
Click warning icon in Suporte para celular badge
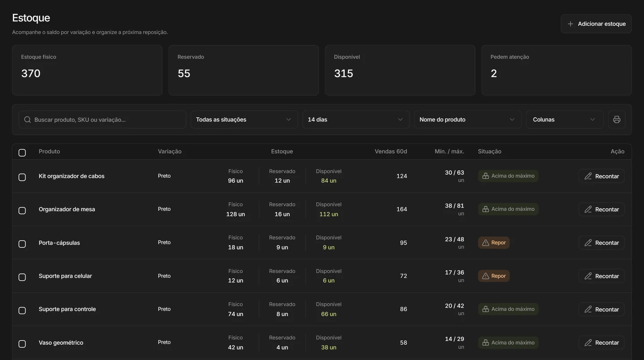[486, 276]
